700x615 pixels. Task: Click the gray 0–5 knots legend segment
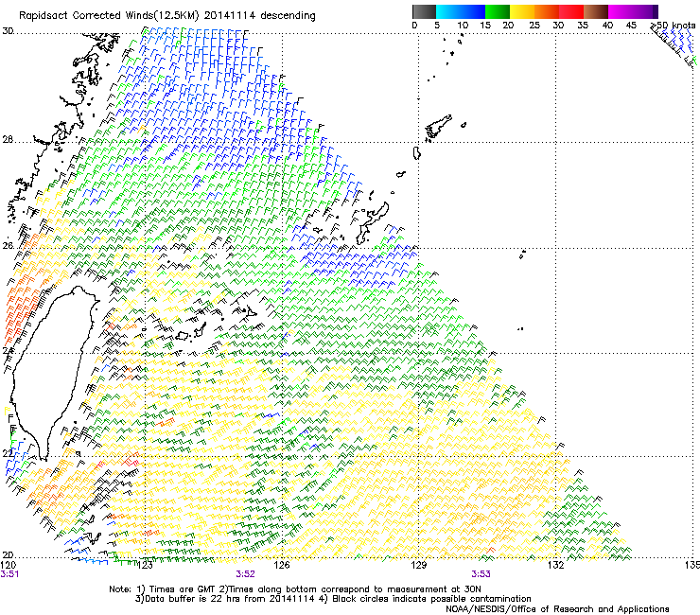click(x=424, y=11)
